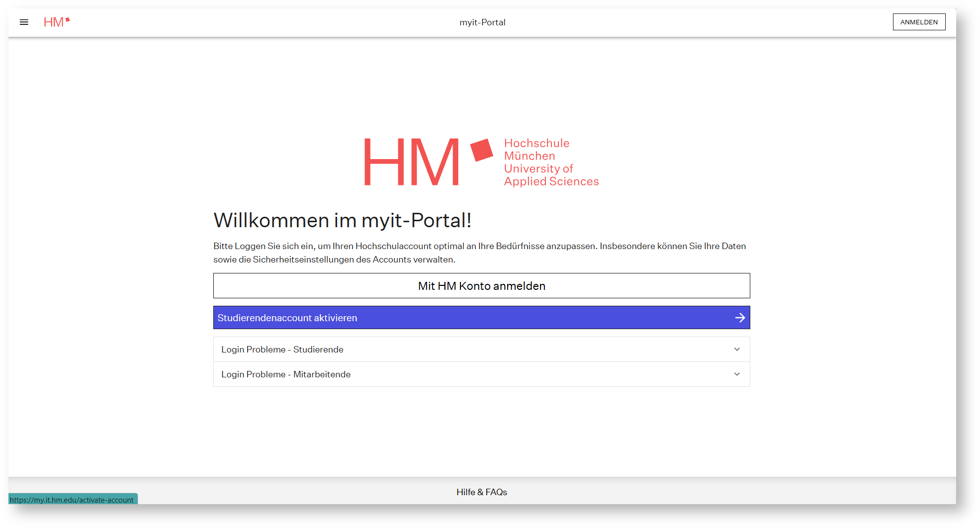This screenshot has height=528, width=980.
Task: Open the Login Probleme - Studierende section
Action: [282, 350]
